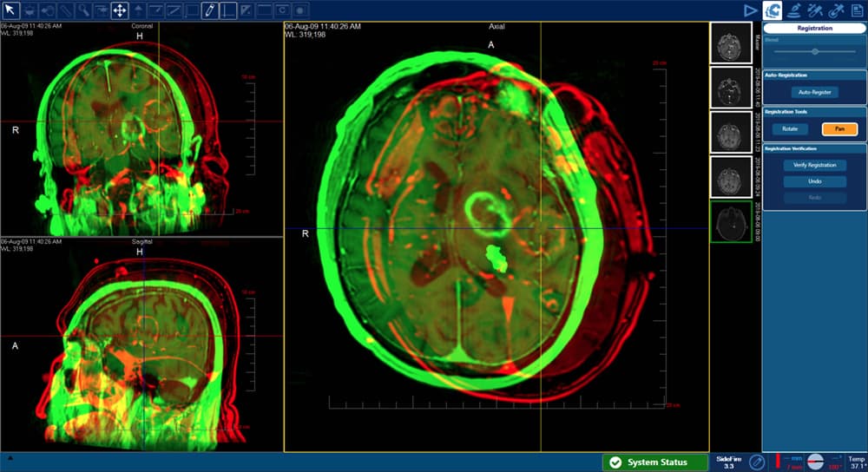The height and width of the screenshot is (472, 868).
Task: Click the Undo button
Action: tap(814, 181)
